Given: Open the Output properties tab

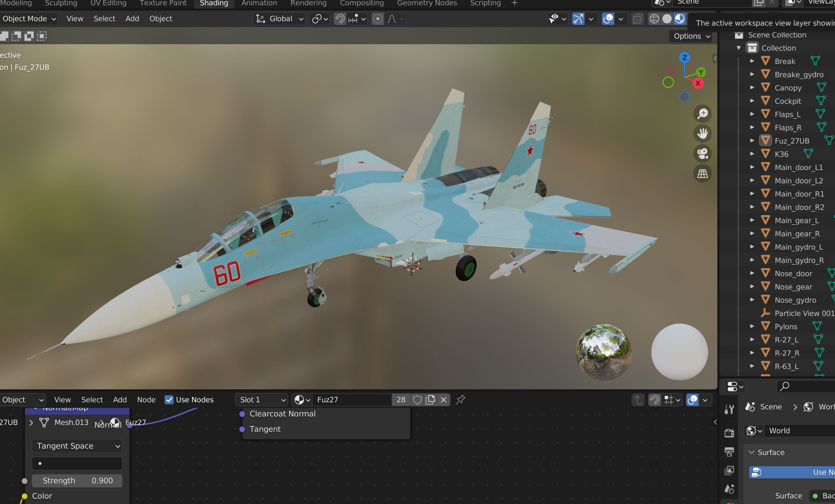Looking at the screenshot, I should [729, 452].
